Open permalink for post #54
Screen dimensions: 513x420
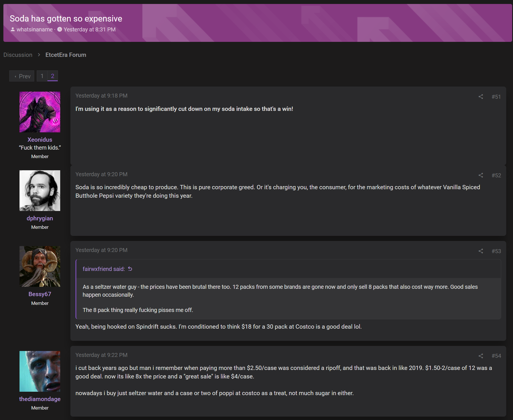point(496,356)
